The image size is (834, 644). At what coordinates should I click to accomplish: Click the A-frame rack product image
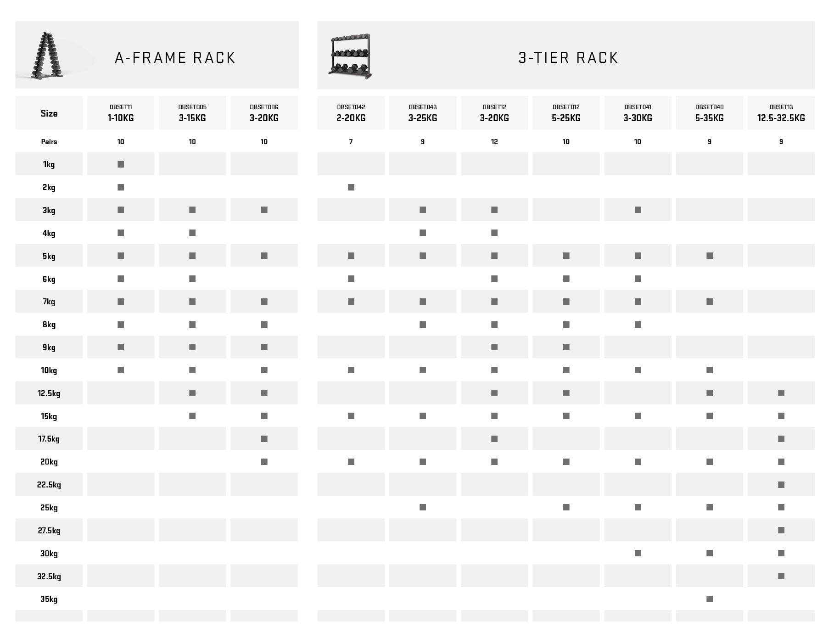point(46,55)
